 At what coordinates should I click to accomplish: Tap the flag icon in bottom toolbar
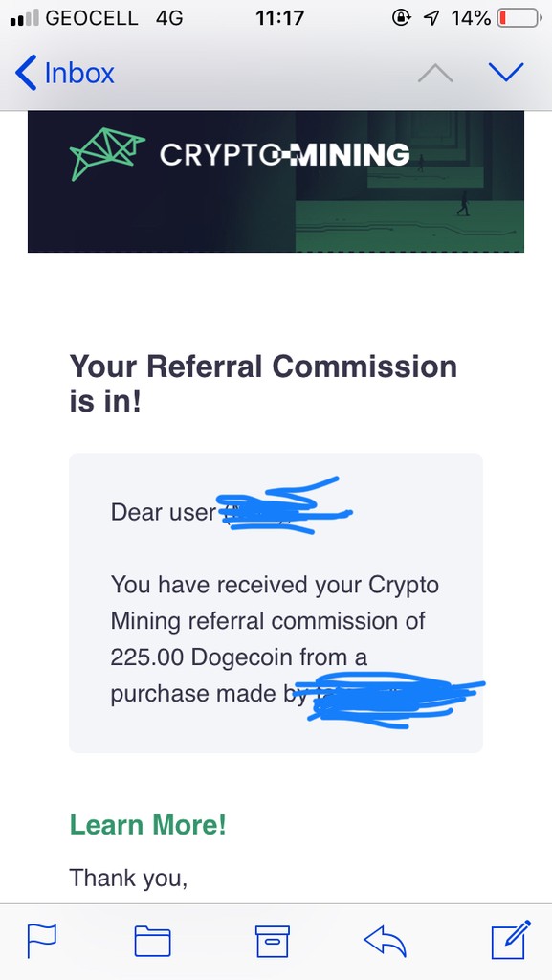click(x=41, y=941)
